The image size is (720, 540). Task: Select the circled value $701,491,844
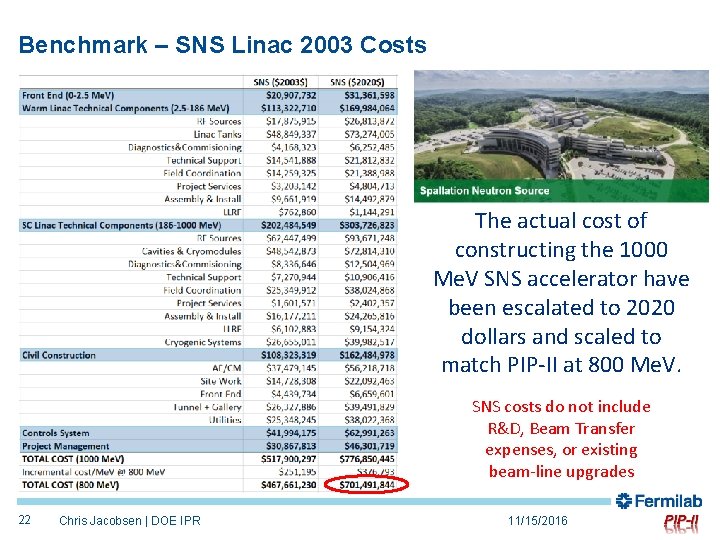pos(366,485)
